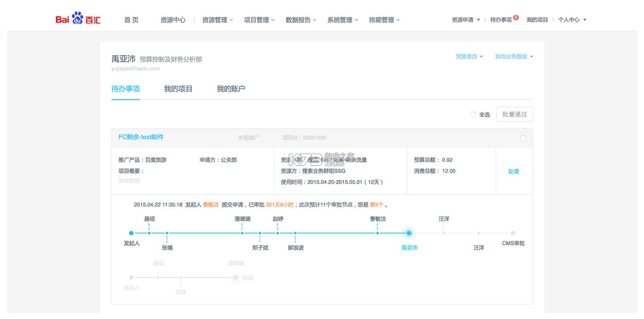Screen dimensions: 644x319
Task: Click the 外部推广 label
Action: point(249,138)
